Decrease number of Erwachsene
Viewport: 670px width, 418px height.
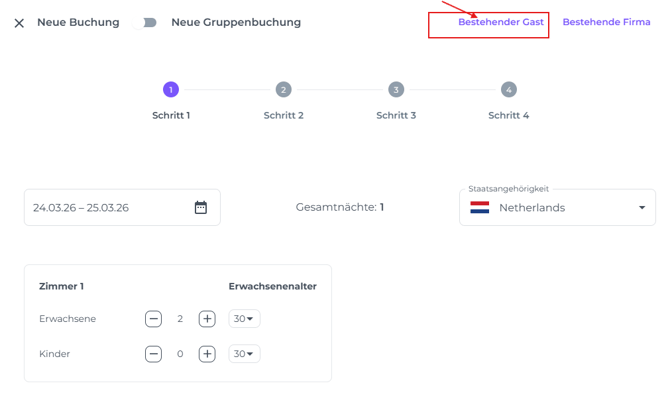point(153,319)
